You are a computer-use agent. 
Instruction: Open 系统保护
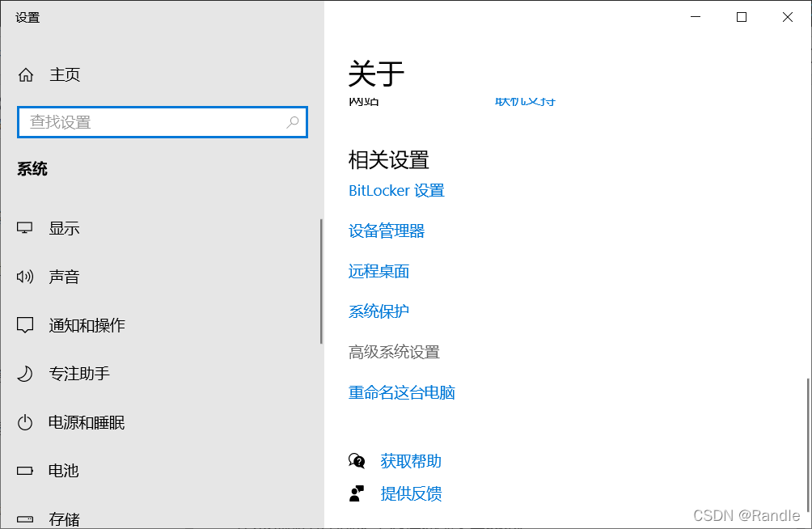pos(378,311)
